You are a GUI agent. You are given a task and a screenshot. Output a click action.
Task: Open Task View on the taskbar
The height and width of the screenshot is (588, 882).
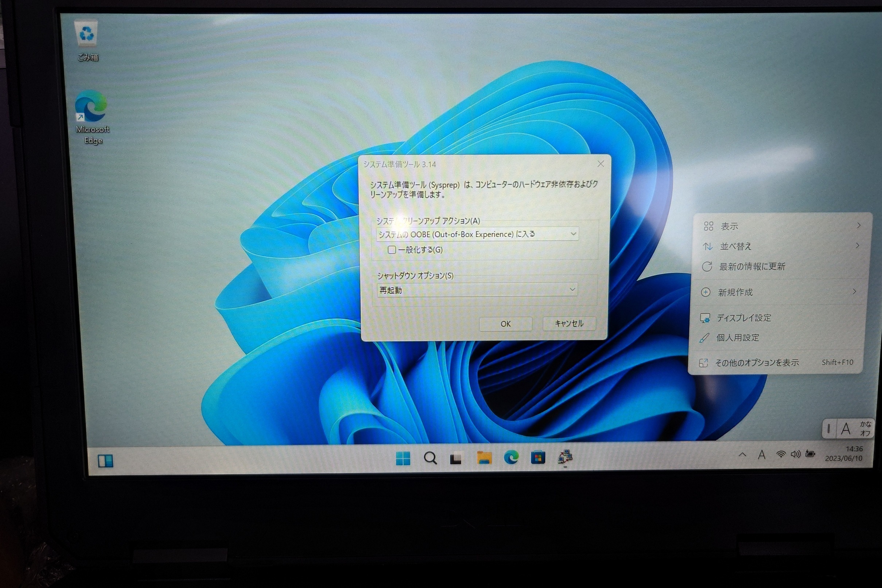click(x=456, y=458)
